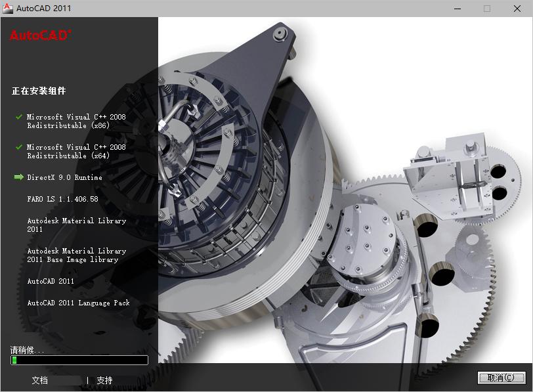Image resolution: width=533 pixels, height=392 pixels.
Task: Click the divider between 文档 and 支持
Action: 87,380
